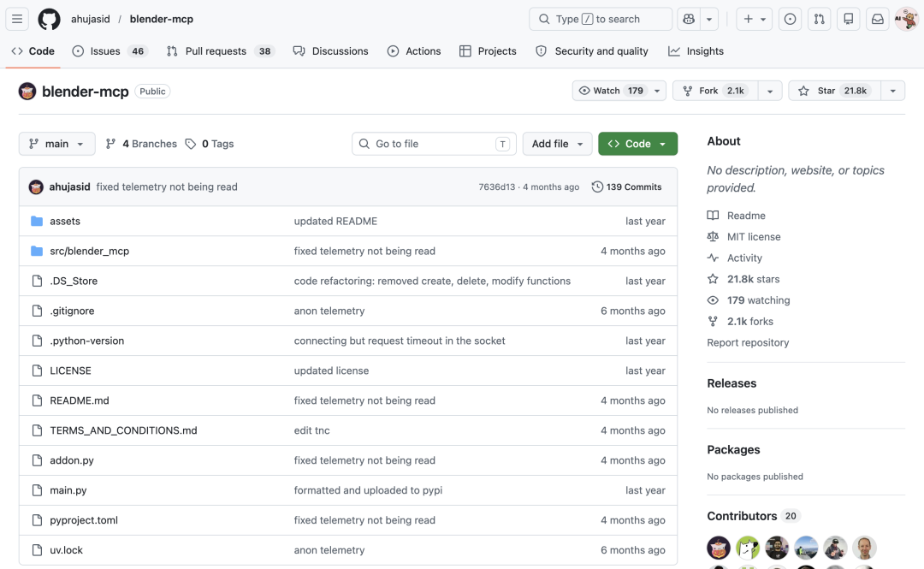The image size is (924, 569).
Task: Click the blender-mcp repository avatar
Action: pyautogui.click(x=27, y=92)
